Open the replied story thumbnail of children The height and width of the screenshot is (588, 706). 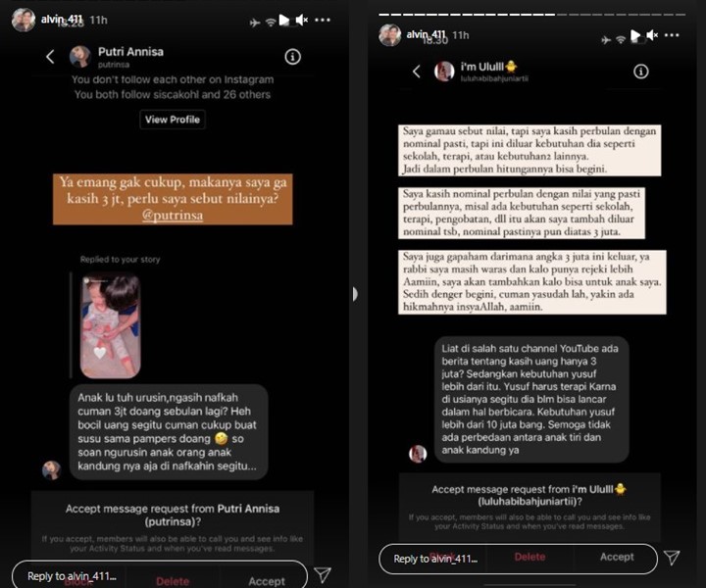click(x=110, y=326)
